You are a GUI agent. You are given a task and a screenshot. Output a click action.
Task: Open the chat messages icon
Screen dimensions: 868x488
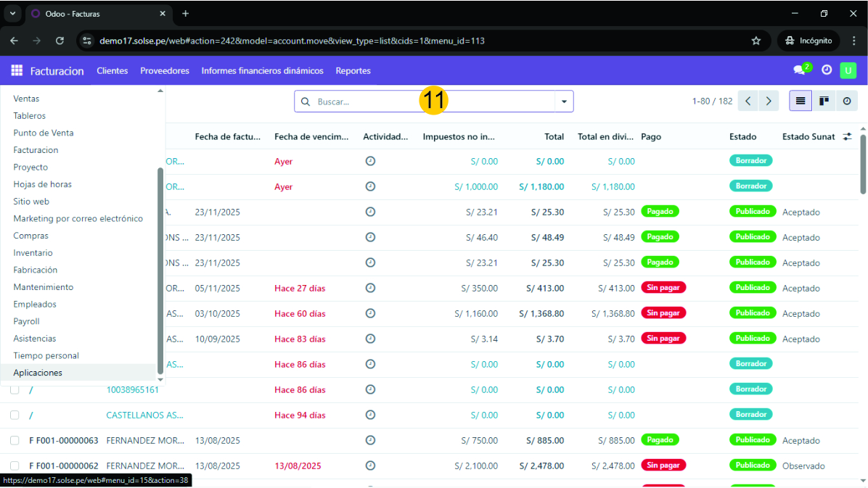point(799,70)
